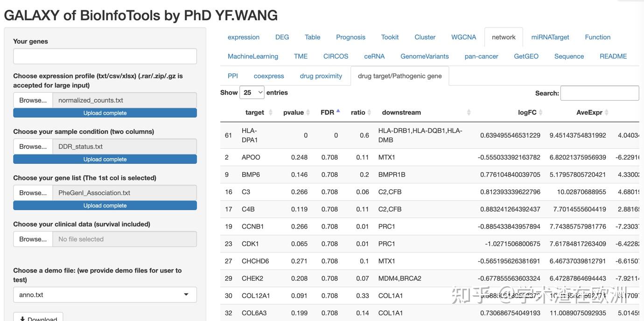Image resolution: width=644 pixels, height=321 pixels.
Task: Browse for an expression profile file
Action: click(32, 100)
